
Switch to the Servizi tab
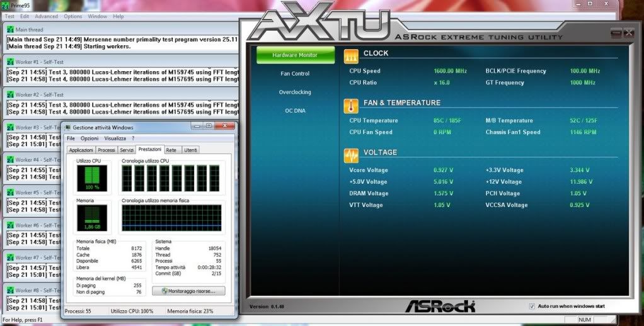(127, 150)
